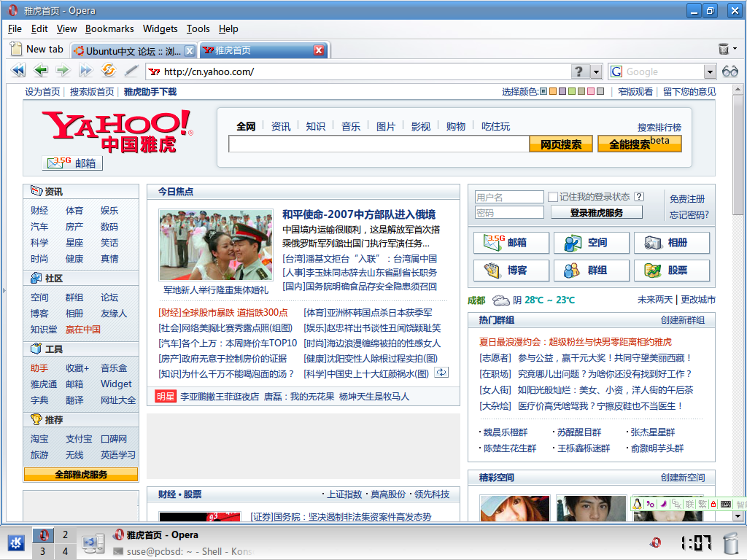Open the KDE start menu icon
747x560 pixels.
click(16, 542)
